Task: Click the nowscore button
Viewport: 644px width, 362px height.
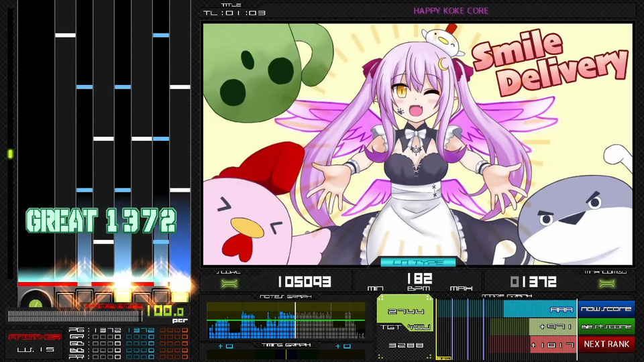Action: pos(606,308)
